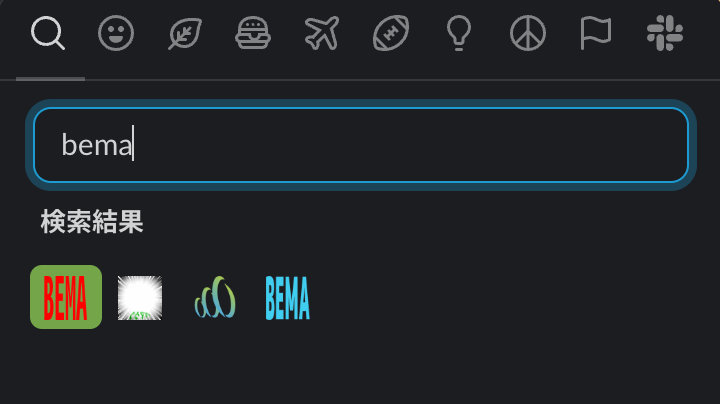This screenshot has height=404, width=720.
Task: Select the green-blue loops logo emoji
Action: click(x=215, y=297)
